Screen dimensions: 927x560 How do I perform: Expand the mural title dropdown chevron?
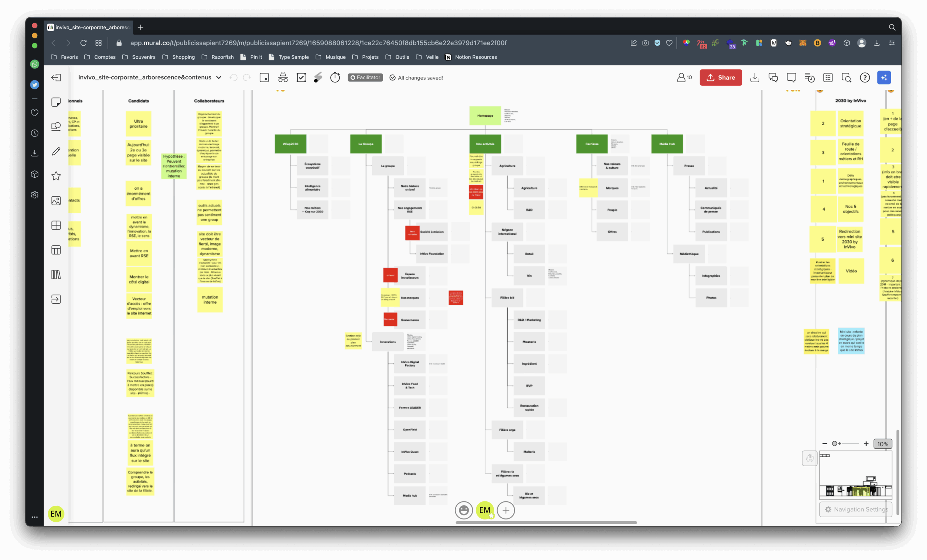pyautogui.click(x=219, y=77)
